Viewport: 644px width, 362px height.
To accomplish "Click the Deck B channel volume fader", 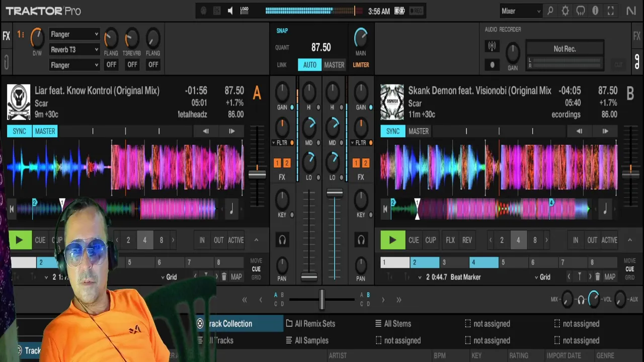I will tap(335, 193).
